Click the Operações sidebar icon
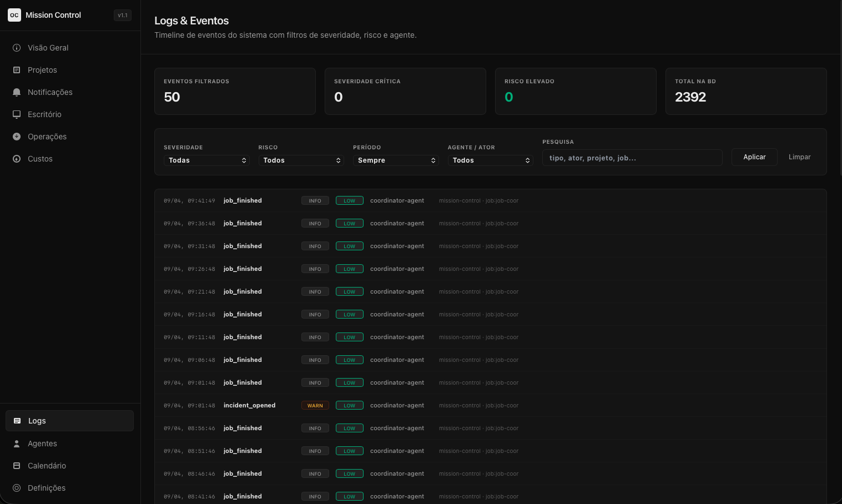 tap(17, 137)
